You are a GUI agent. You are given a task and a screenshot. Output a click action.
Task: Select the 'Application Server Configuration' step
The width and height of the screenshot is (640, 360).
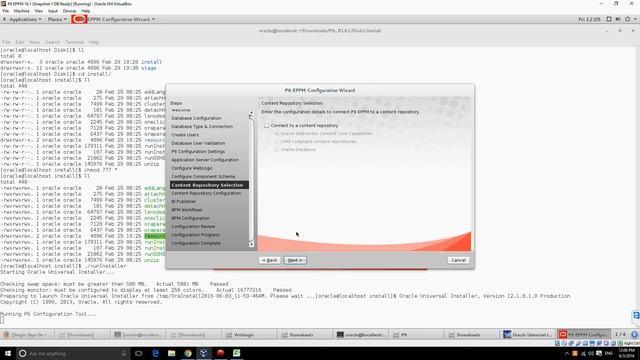tap(205, 160)
